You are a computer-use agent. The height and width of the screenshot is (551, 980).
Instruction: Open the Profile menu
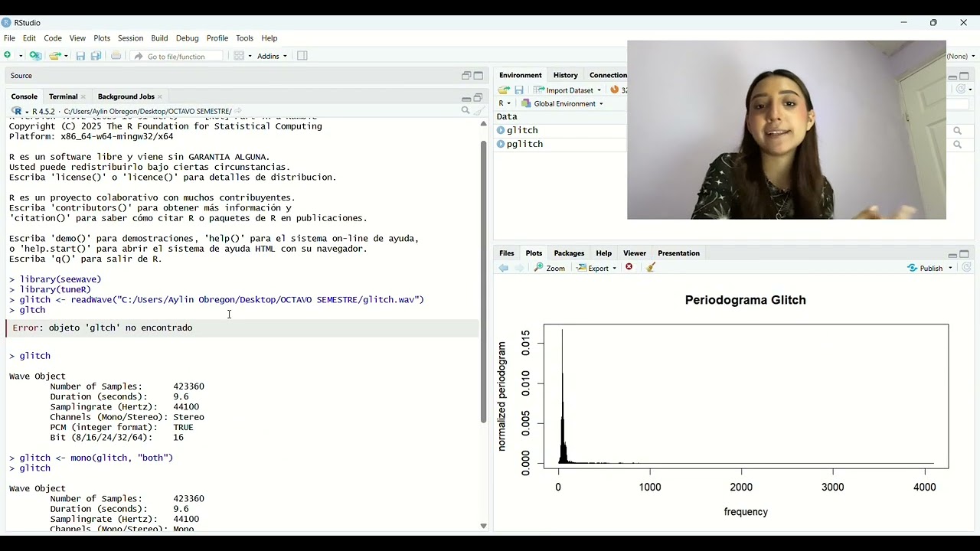217,38
